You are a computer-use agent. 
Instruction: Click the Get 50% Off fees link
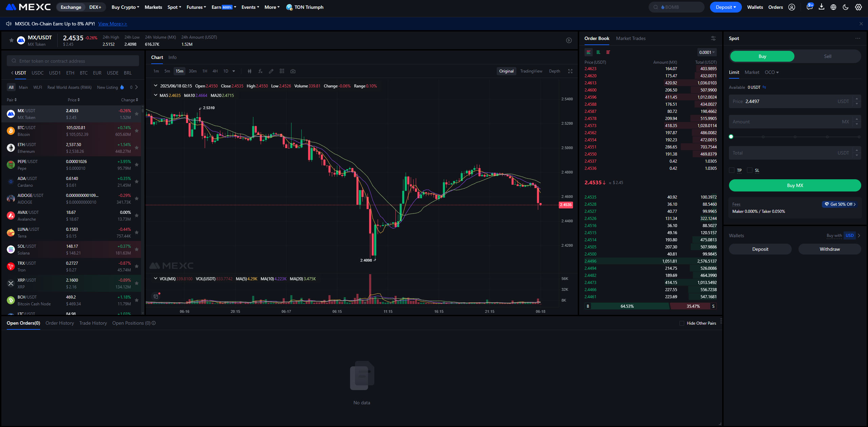[x=840, y=204]
